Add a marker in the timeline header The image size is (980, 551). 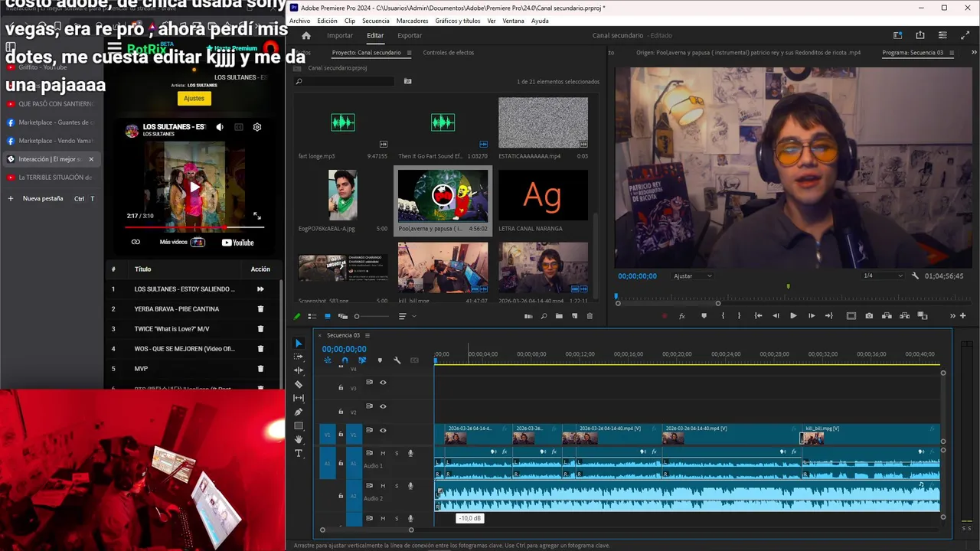tap(380, 360)
